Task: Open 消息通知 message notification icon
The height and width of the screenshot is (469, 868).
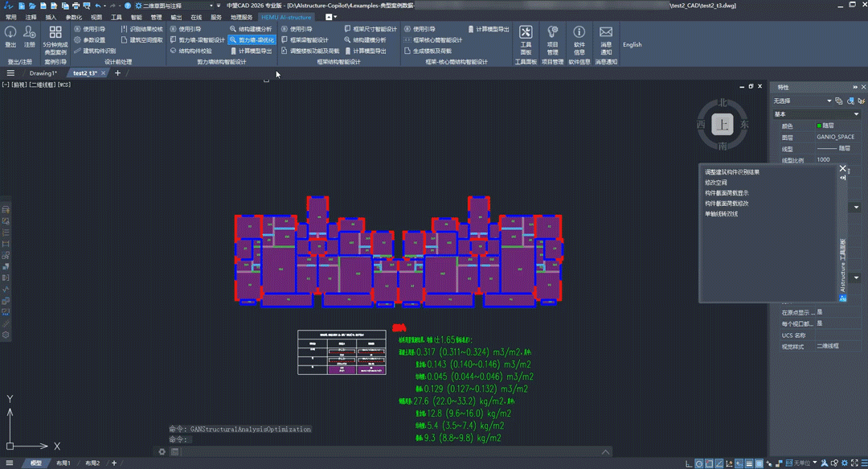Action: (x=606, y=32)
